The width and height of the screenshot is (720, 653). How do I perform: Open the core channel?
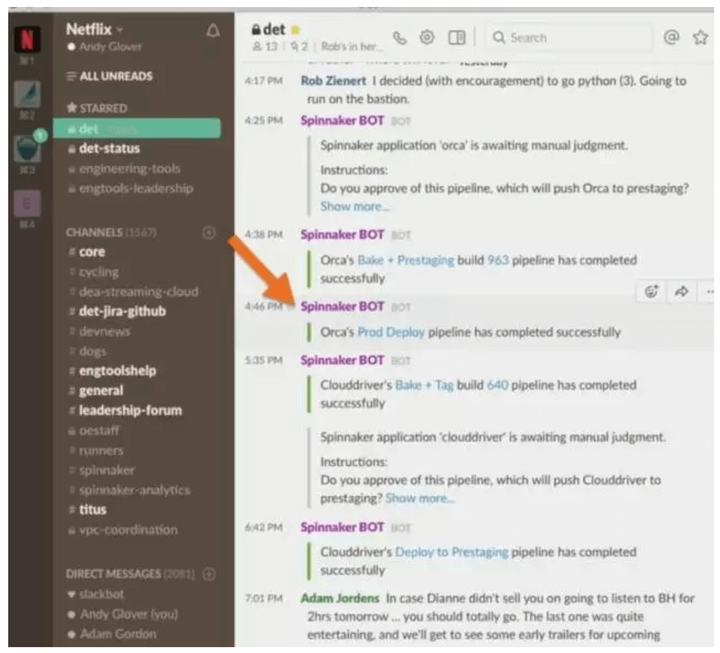[87, 252]
